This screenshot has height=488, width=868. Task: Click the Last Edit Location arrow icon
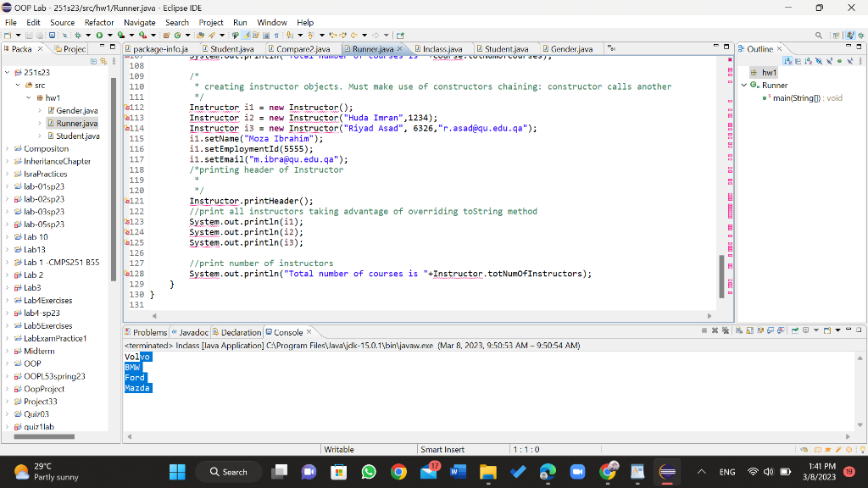coord(332,36)
